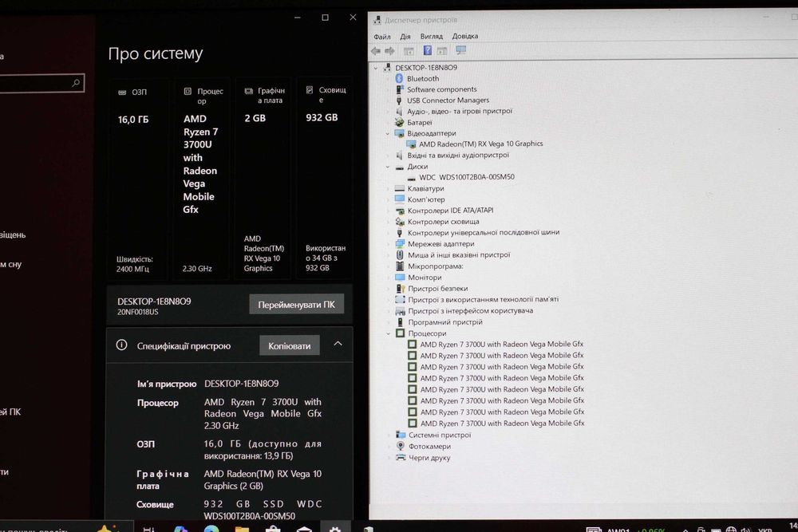
Task: Select the ОЗП 16,0 ГБ summary card
Action: click(137, 179)
